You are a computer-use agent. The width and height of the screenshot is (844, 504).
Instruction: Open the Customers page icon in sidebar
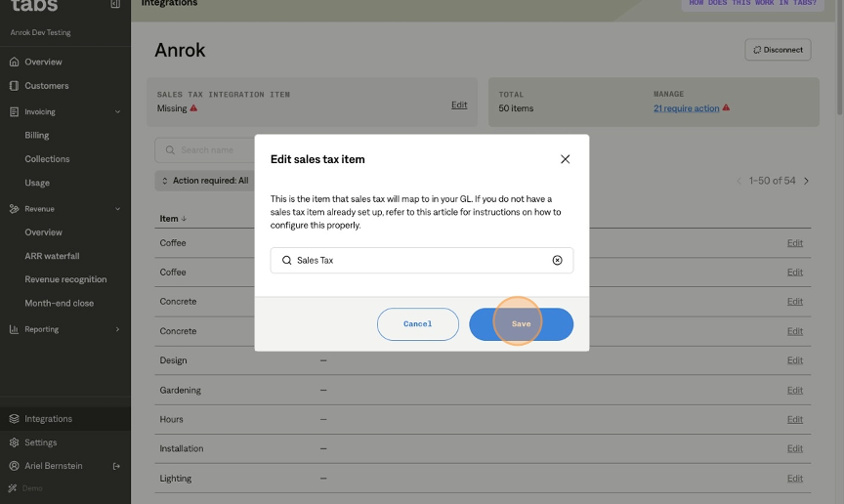[x=14, y=86]
